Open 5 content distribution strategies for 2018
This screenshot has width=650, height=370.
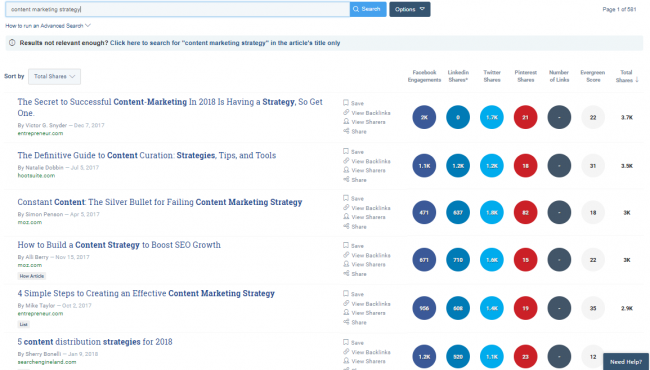click(95, 342)
